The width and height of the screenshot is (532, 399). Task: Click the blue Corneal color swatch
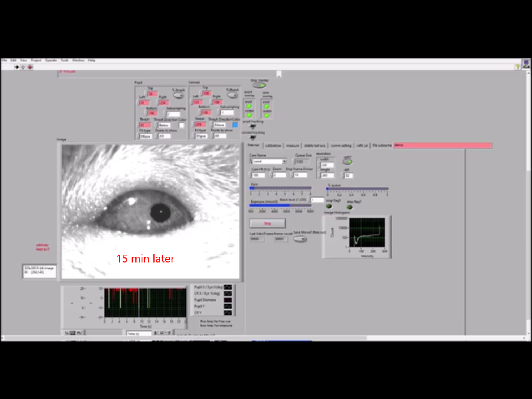235,125
